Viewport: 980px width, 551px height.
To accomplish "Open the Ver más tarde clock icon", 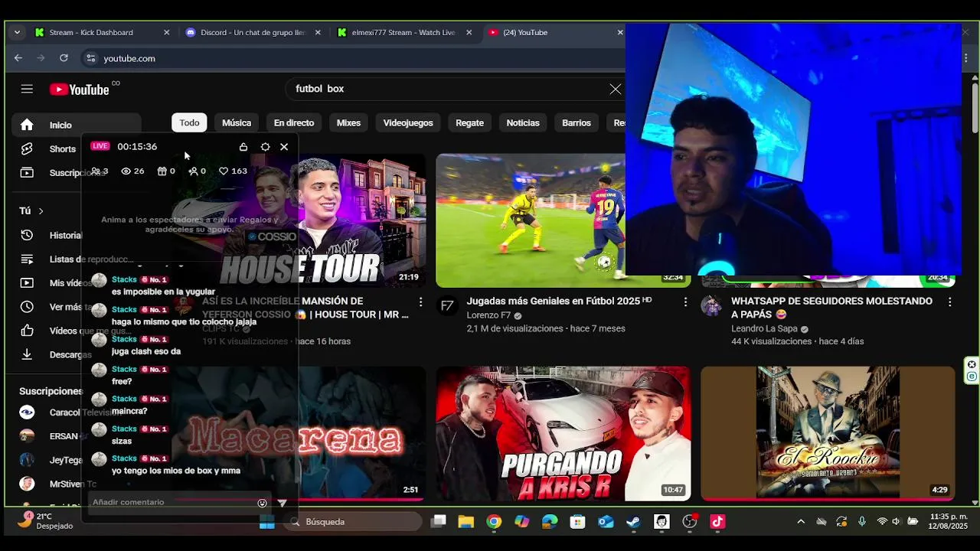I will (x=27, y=306).
